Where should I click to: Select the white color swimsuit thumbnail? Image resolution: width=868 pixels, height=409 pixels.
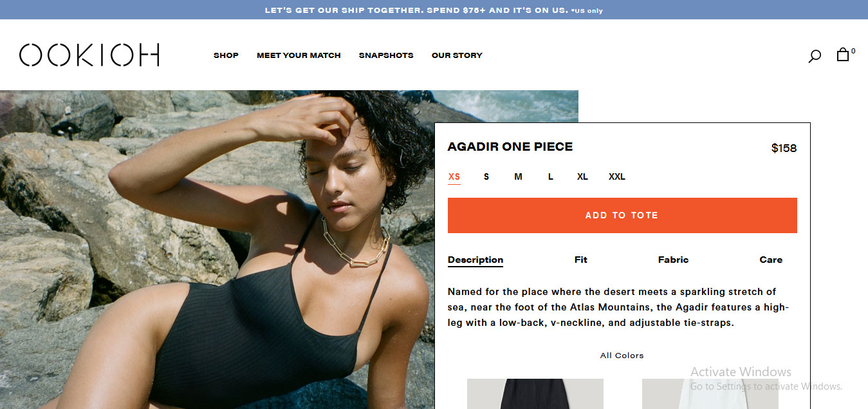click(710, 394)
